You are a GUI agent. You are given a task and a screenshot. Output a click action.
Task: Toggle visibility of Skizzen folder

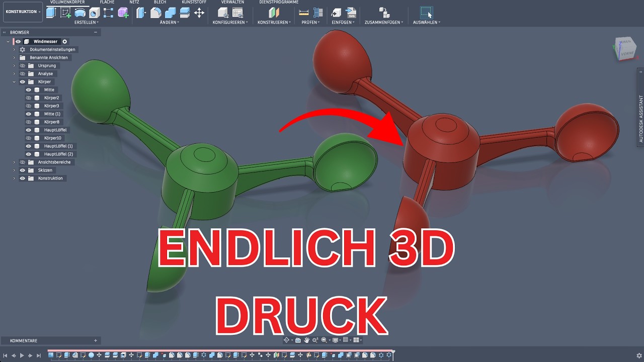(22, 170)
